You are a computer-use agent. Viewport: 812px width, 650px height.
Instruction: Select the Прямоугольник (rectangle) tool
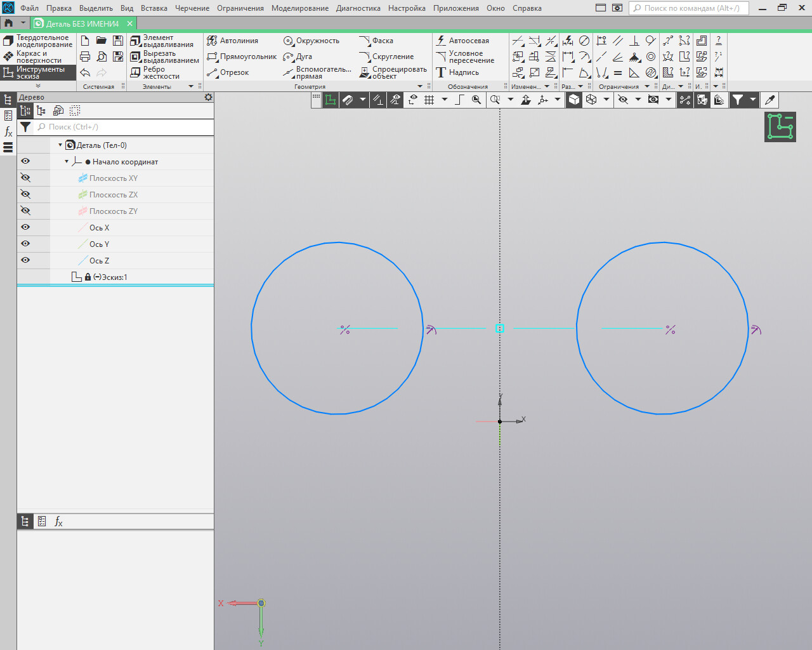pos(242,56)
